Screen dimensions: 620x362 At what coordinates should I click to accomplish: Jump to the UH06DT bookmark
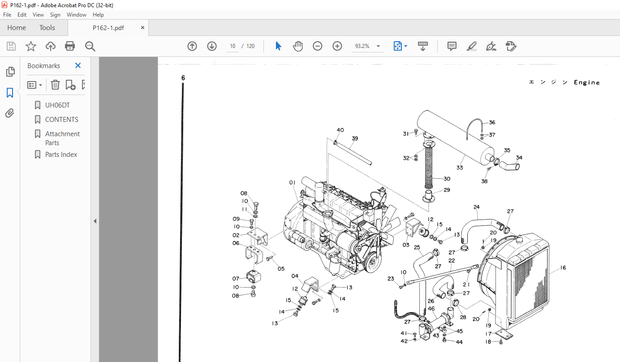[57, 105]
